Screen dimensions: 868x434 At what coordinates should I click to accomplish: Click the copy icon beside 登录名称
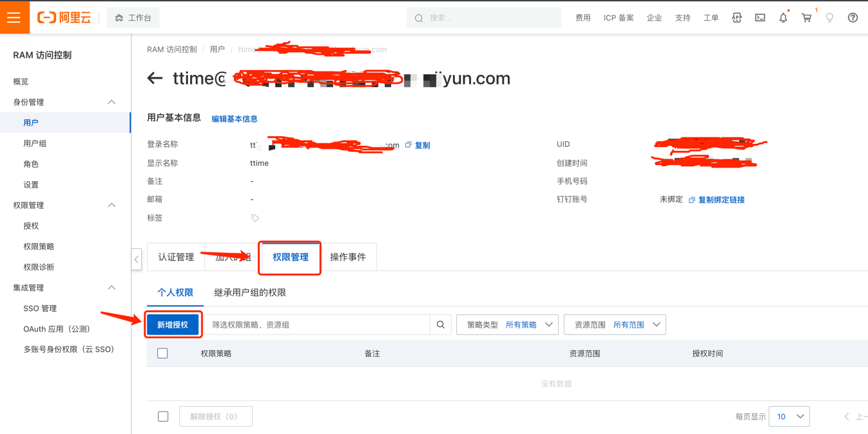409,145
